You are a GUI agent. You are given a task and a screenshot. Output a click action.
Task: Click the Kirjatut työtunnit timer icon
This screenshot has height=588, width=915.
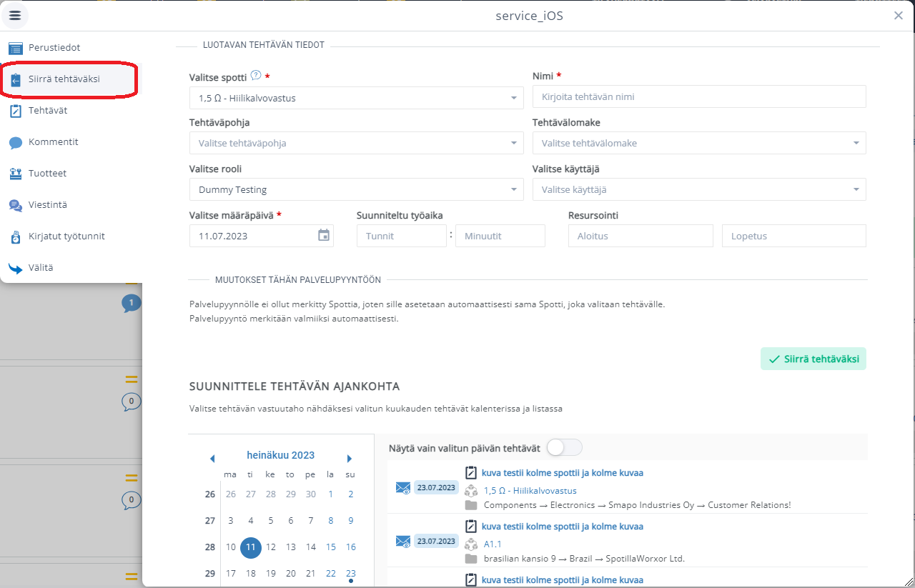(16, 236)
